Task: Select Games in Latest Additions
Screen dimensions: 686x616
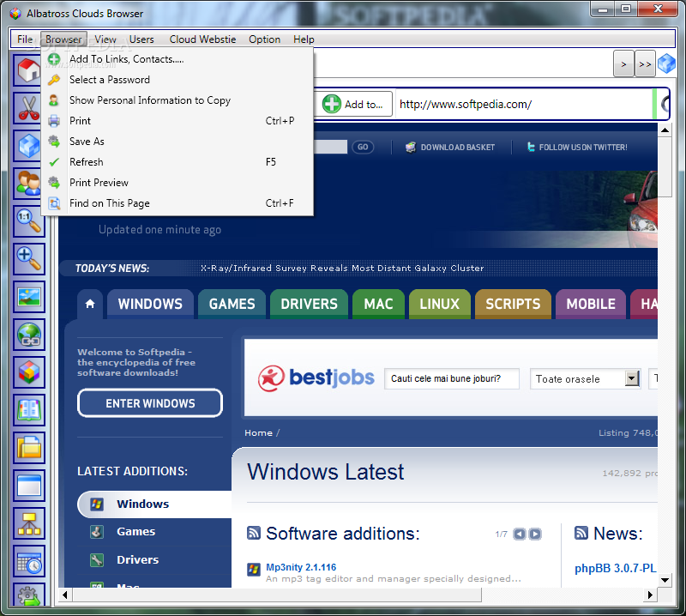Action: click(x=135, y=532)
